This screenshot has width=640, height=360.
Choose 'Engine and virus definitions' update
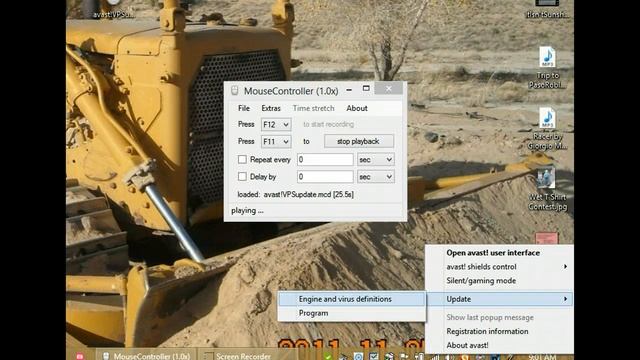tap(352, 299)
